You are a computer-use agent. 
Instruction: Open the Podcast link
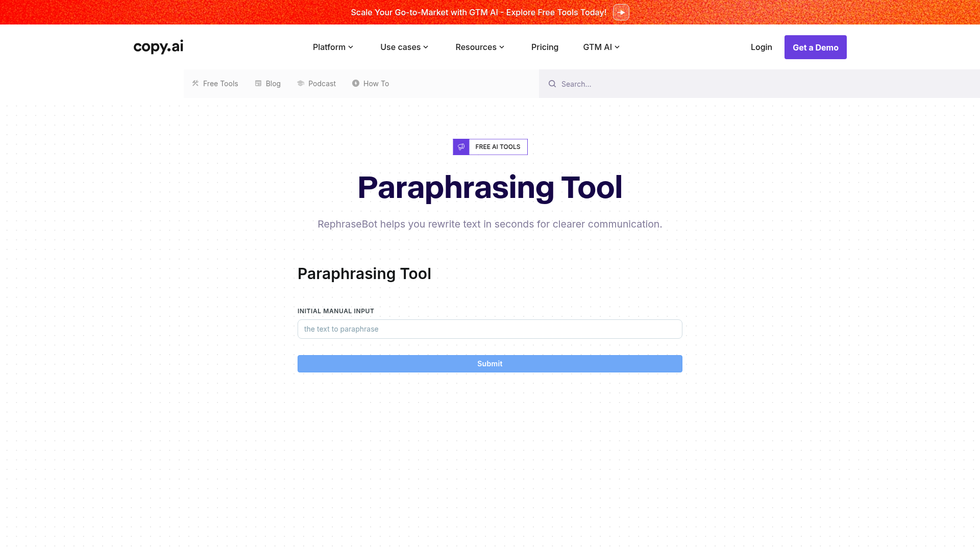pos(316,84)
